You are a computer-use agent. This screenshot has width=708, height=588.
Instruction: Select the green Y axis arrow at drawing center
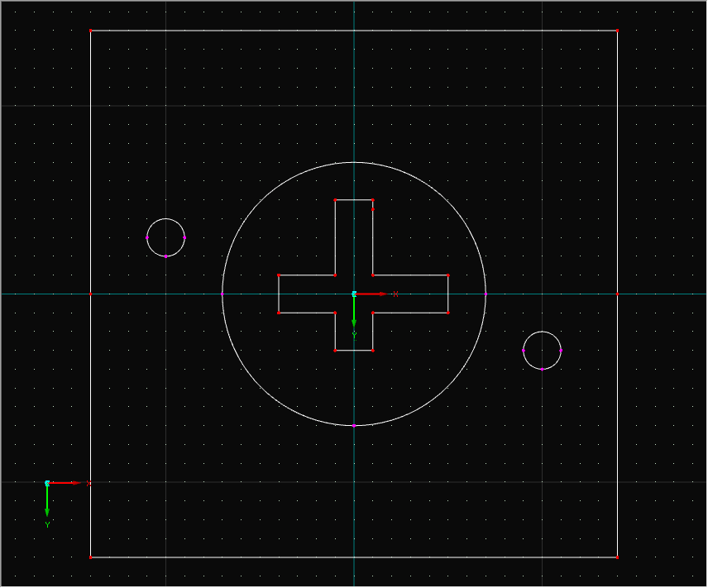354,314
